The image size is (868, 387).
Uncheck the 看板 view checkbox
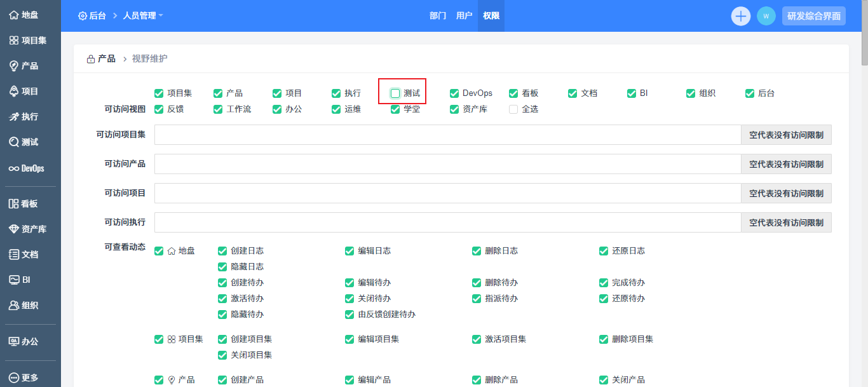(513, 93)
